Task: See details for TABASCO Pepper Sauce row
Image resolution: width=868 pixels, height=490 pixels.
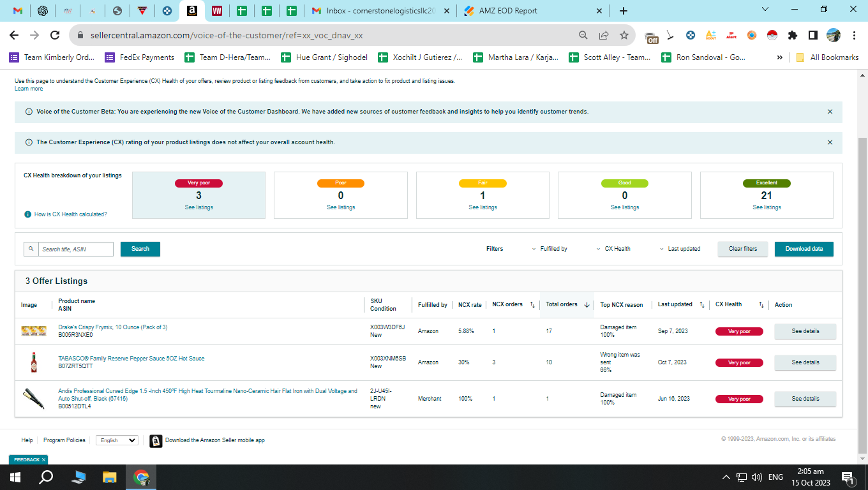Action: coord(805,362)
